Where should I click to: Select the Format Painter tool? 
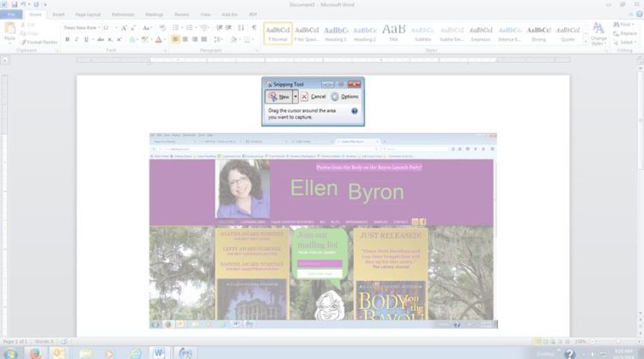(x=40, y=41)
